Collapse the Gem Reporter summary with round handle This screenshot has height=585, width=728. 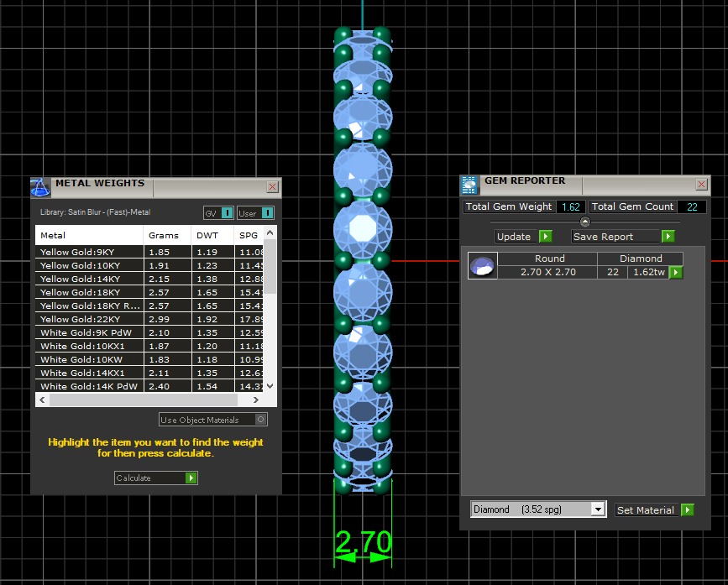click(585, 222)
